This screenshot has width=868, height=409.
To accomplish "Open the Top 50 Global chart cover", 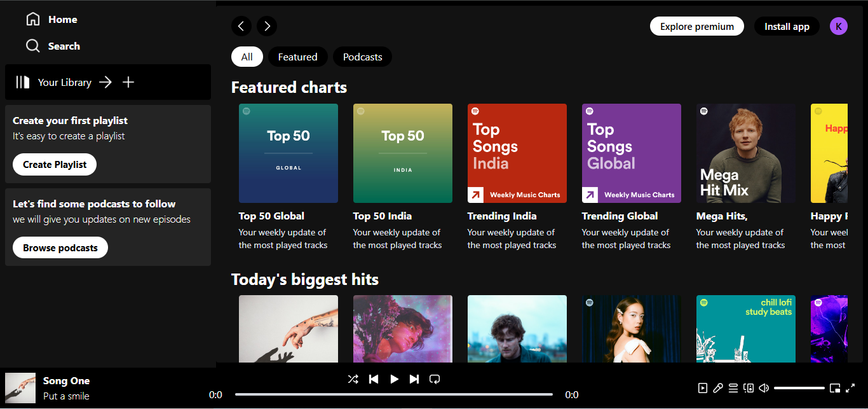I will pyautogui.click(x=288, y=153).
